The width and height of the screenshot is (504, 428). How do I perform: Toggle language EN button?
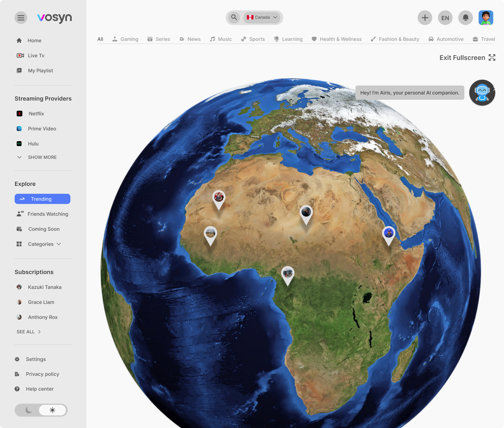[x=445, y=18]
